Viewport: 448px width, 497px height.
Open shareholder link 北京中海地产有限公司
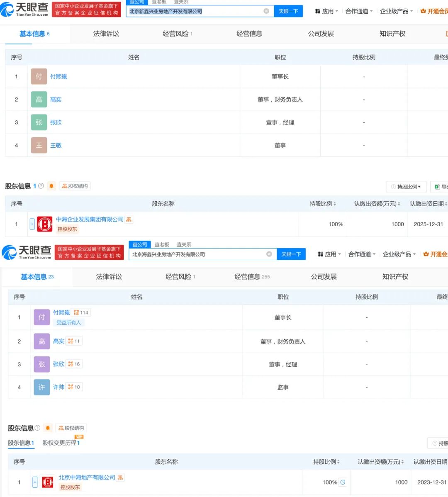pyautogui.click(x=87, y=478)
